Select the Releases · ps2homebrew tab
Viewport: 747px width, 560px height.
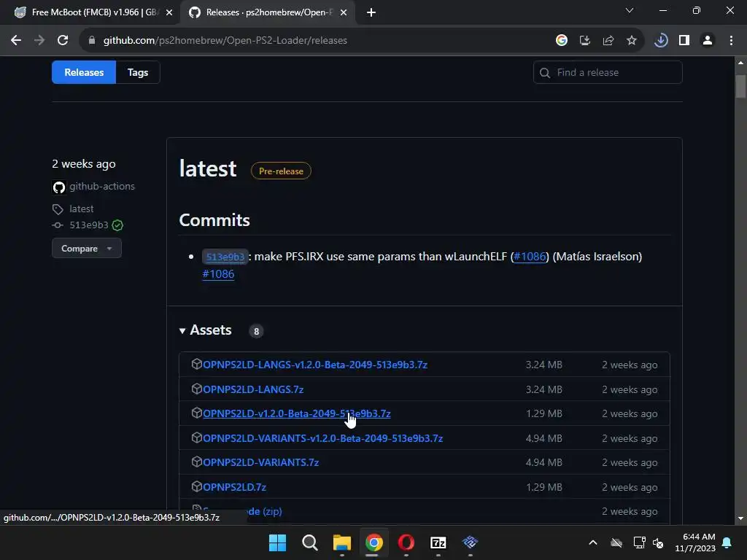point(267,13)
